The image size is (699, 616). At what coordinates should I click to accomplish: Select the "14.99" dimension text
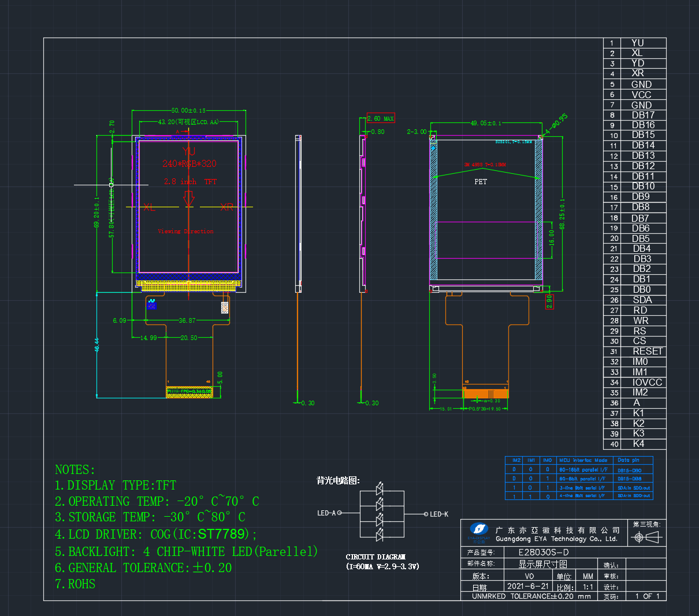tap(148, 338)
